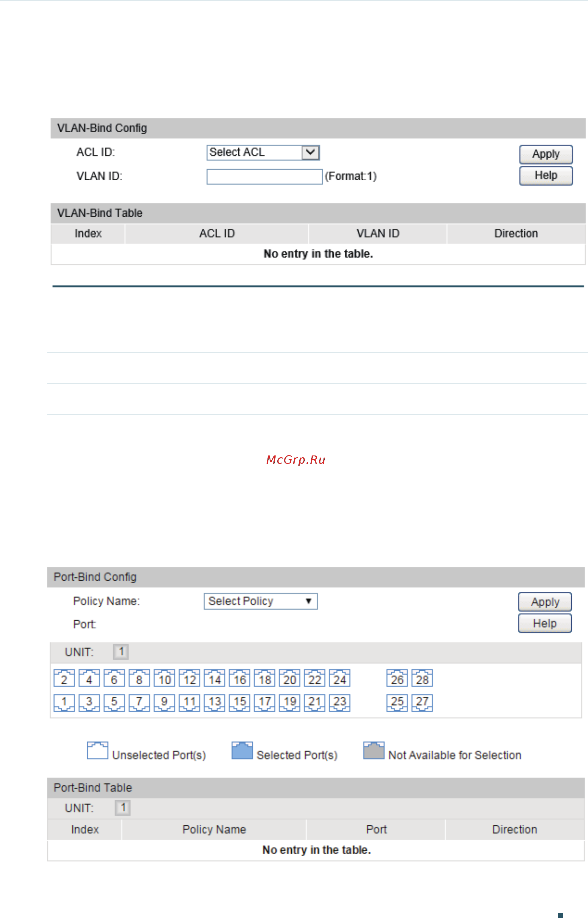Select UNIT 1 in Port-Bind Table
The height and width of the screenshot is (919, 588).
click(x=123, y=808)
